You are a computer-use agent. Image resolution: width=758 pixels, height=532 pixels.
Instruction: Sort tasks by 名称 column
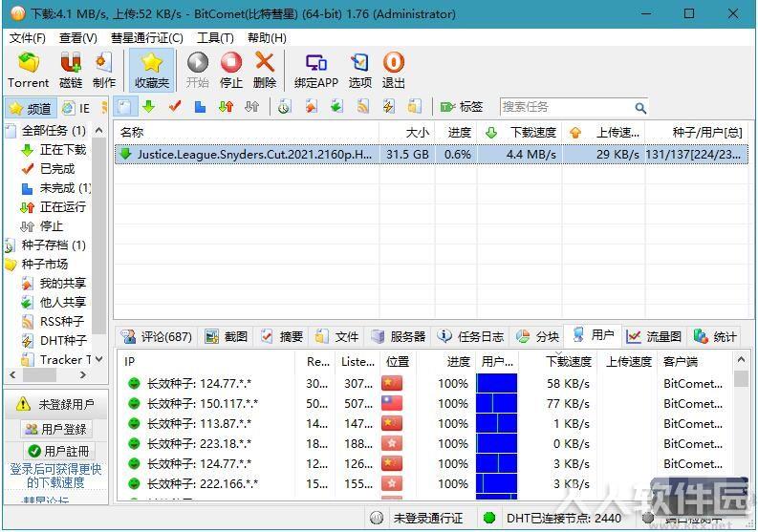click(x=247, y=133)
